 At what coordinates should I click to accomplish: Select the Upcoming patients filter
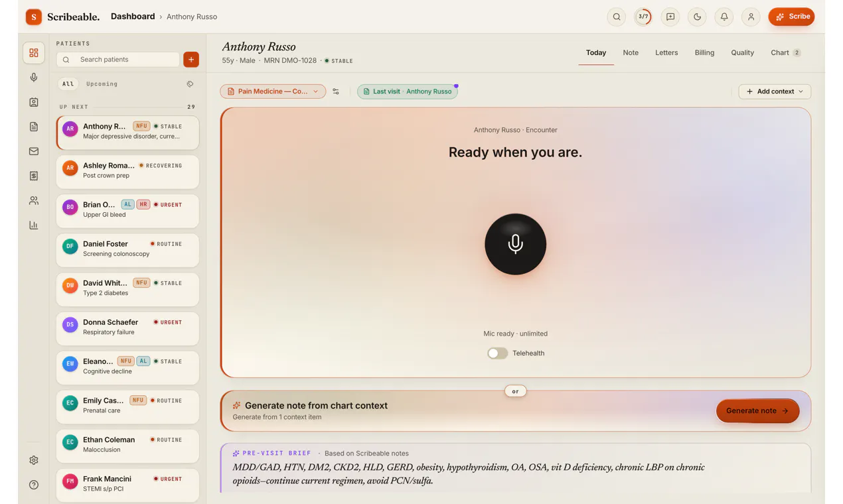(x=102, y=84)
